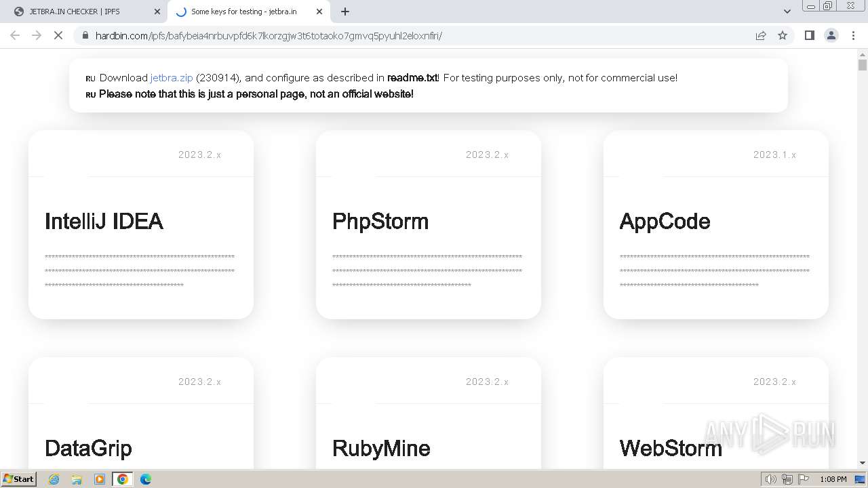
Task: Click RubyMine version 2023.2.x
Action: click(x=487, y=382)
